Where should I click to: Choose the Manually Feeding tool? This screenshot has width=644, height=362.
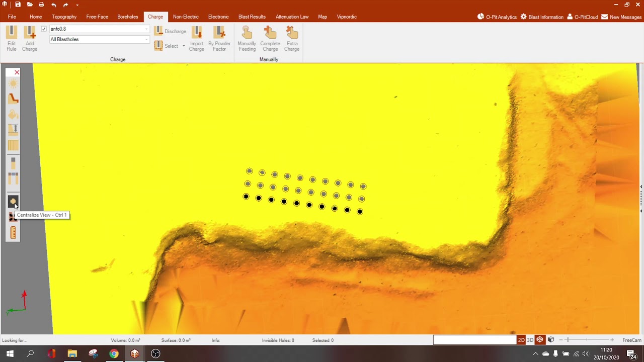(x=247, y=39)
